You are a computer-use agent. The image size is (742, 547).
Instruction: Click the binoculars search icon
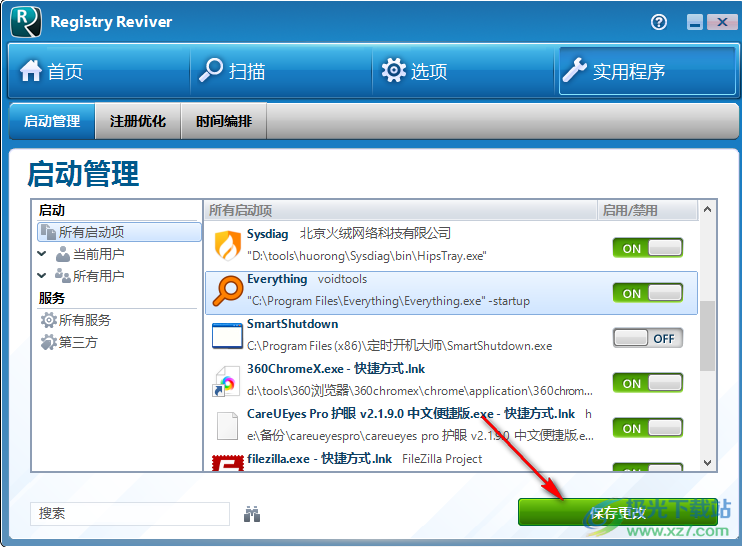click(x=252, y=514)
